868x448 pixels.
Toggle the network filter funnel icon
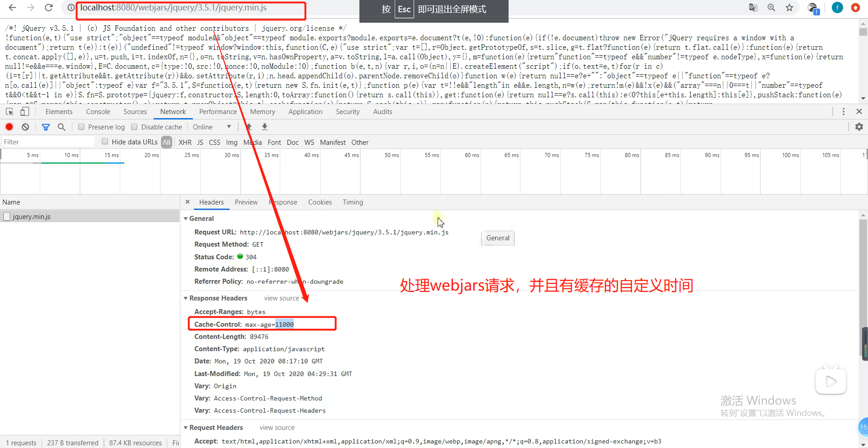(46, 127)
